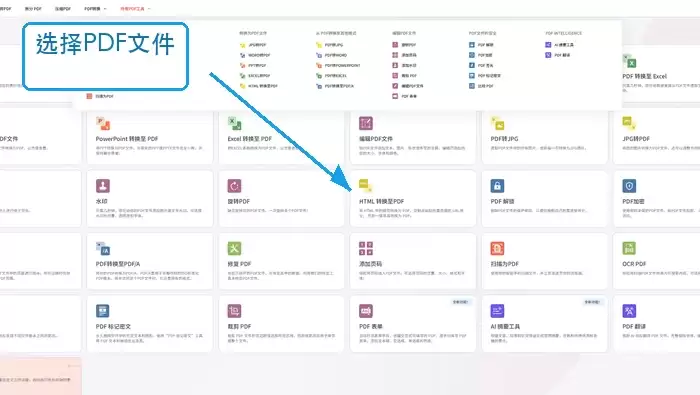Screen dimensions: 700x395
Task: Choose PDF转换至PDF/A in the dropdown menu
Action: [x=335, y=86]
